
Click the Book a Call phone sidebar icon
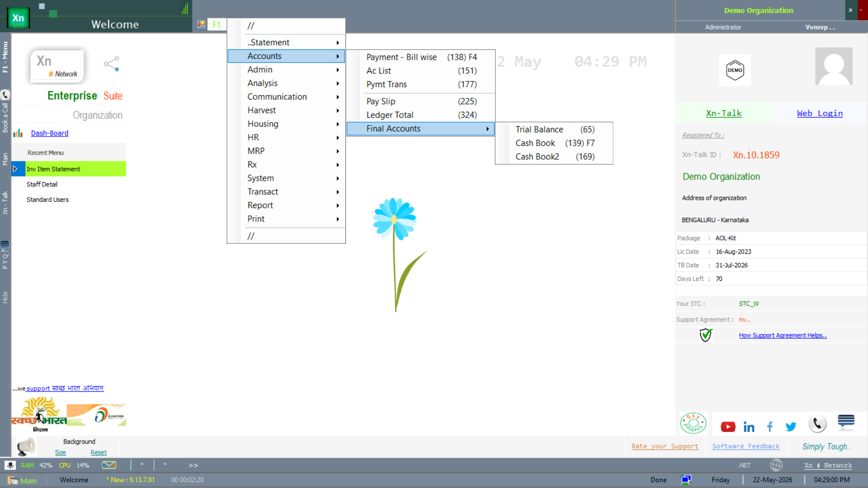tap(5, 95)
